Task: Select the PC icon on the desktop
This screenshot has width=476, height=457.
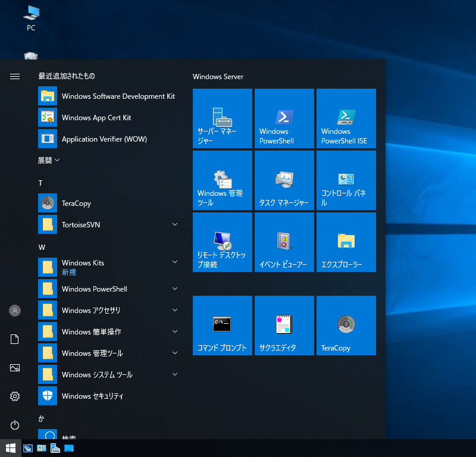Action: coord(31,18)
